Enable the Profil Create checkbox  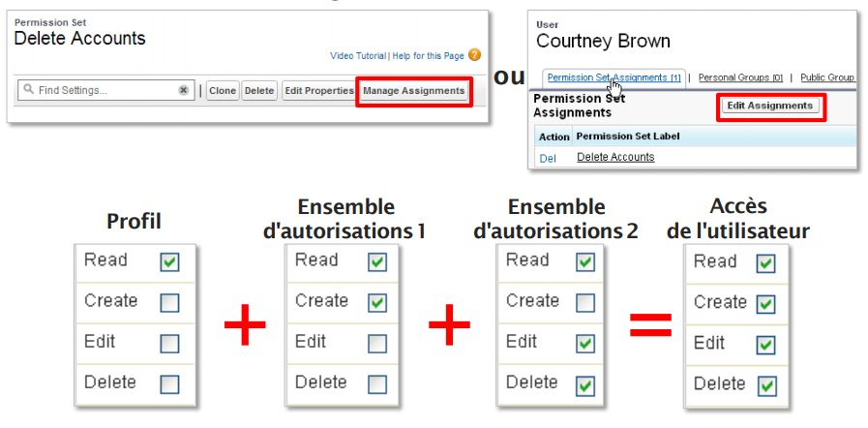click(169, 302)
